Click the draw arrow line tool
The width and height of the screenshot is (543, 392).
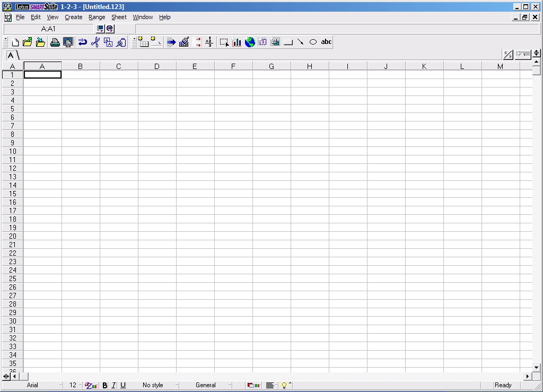click(x=300, y=42)
